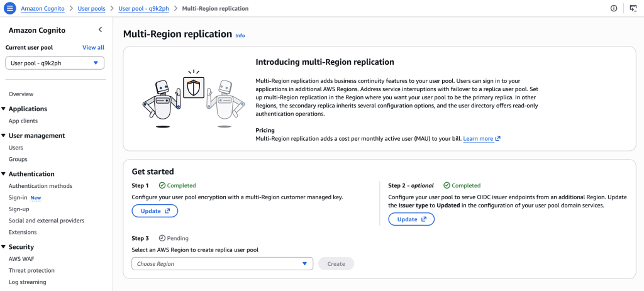Collapse the Amazon Cognito sidebar with the chevron
This screenshot has height=291, width=644.
(x=100, y=30)
